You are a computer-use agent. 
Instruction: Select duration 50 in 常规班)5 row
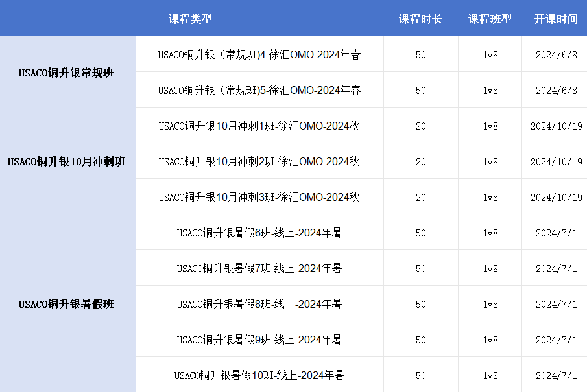(421, 91)
